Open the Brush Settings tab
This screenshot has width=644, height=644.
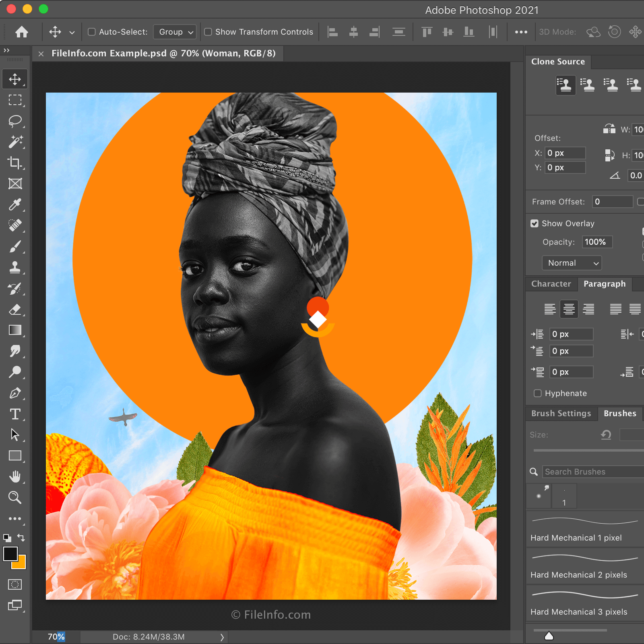tap(561, 413)
